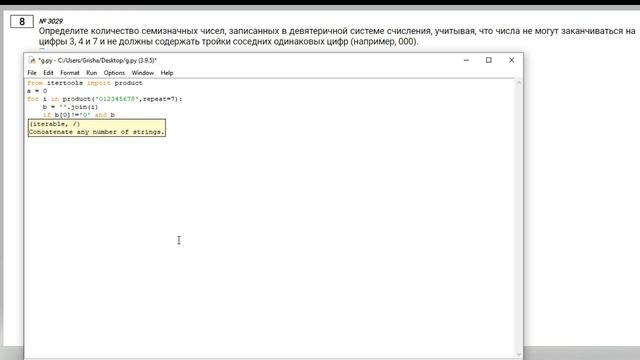640x360 pixels.
Task: Click the 'a = 0' code line
Action: pos(37,91)
